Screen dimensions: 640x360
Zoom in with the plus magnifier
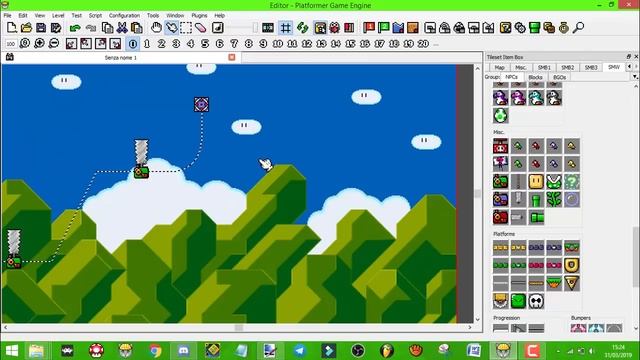pos(39,43)
